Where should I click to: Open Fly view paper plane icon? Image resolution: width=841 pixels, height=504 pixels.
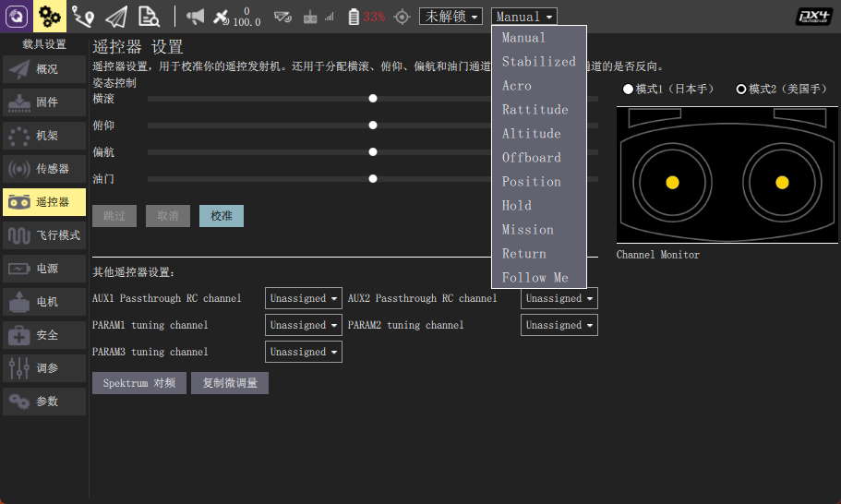[115, 16]
